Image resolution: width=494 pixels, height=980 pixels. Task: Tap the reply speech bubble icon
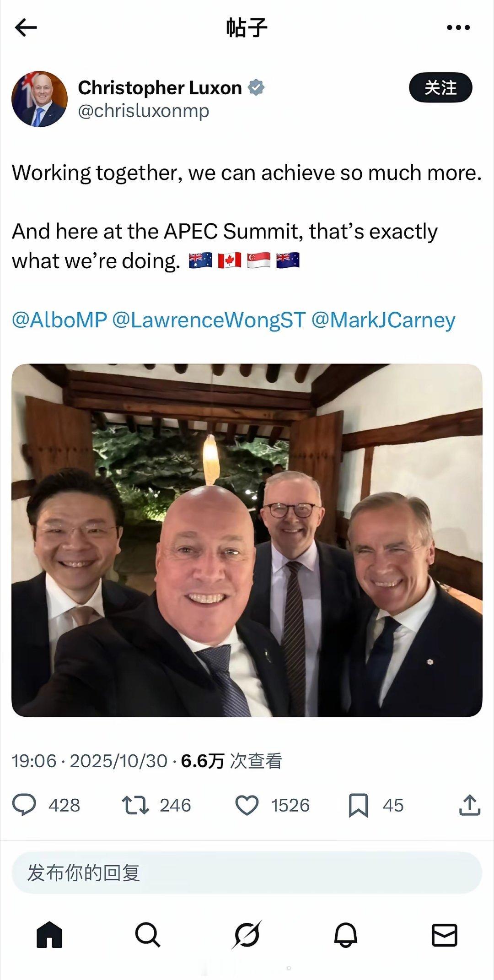click(x=24, y=805)
